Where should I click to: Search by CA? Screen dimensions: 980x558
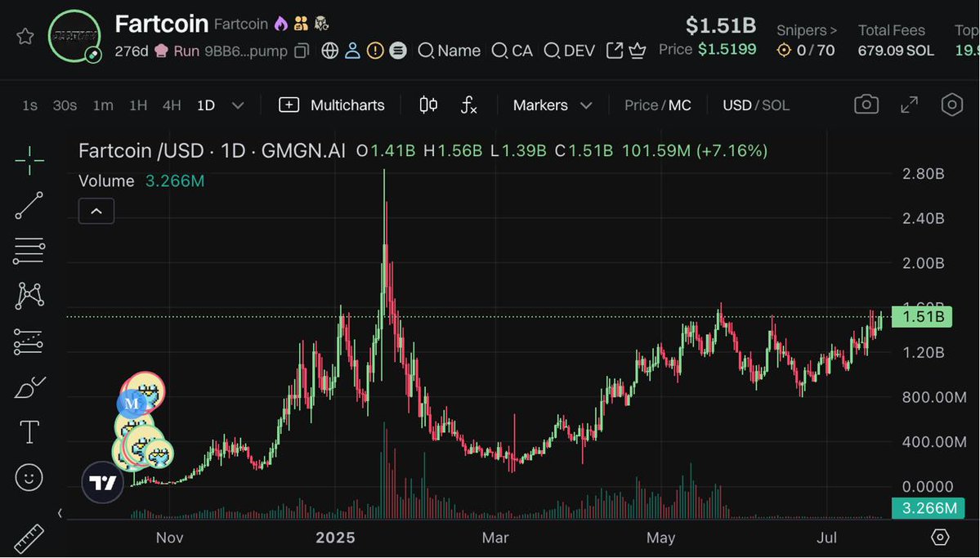point(512,51)
